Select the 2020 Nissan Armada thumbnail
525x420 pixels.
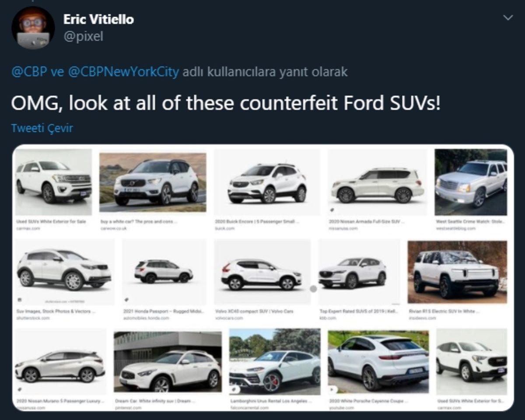377,182
